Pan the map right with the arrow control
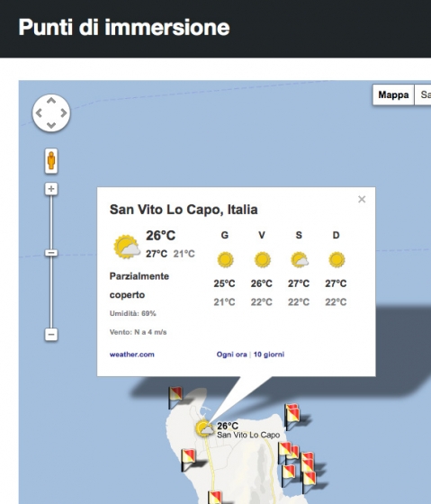The height and width of the screenshot is (504, 431). point(64,113)
